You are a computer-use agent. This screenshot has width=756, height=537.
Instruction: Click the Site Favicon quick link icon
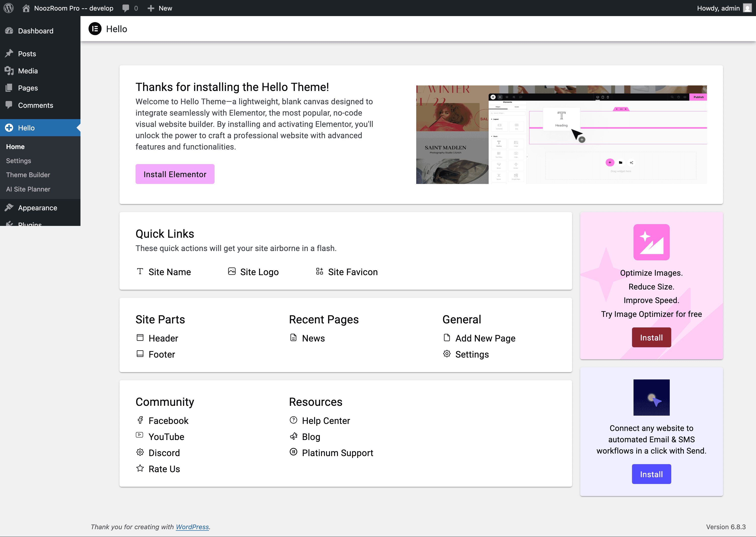[320, 271]
